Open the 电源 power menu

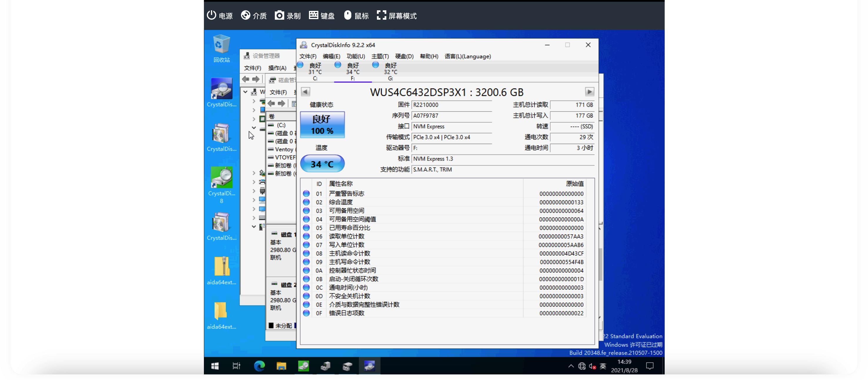coord(220,16)
